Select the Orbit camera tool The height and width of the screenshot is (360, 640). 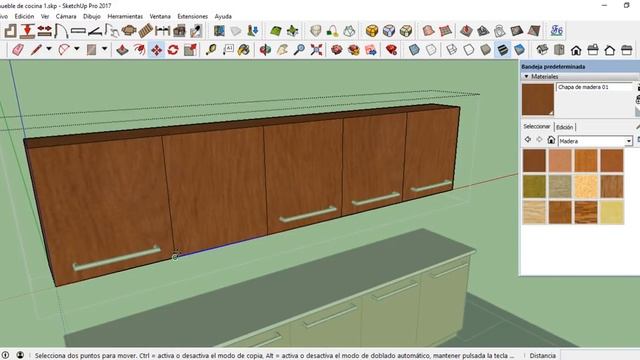[x=265, y=50]
